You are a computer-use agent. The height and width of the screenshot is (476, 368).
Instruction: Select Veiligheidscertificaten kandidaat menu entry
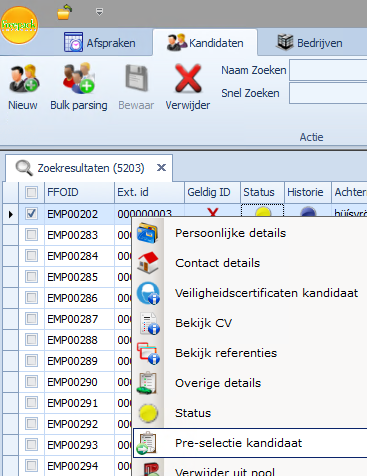tap(250, 293)
